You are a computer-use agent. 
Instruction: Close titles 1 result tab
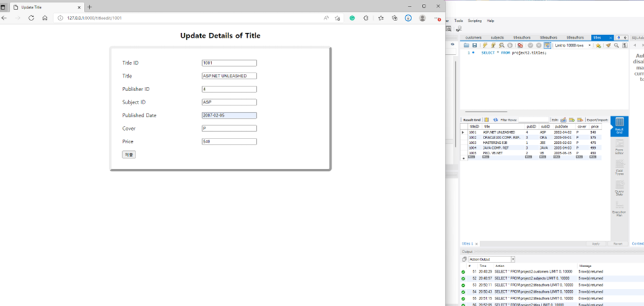(476, 243)
